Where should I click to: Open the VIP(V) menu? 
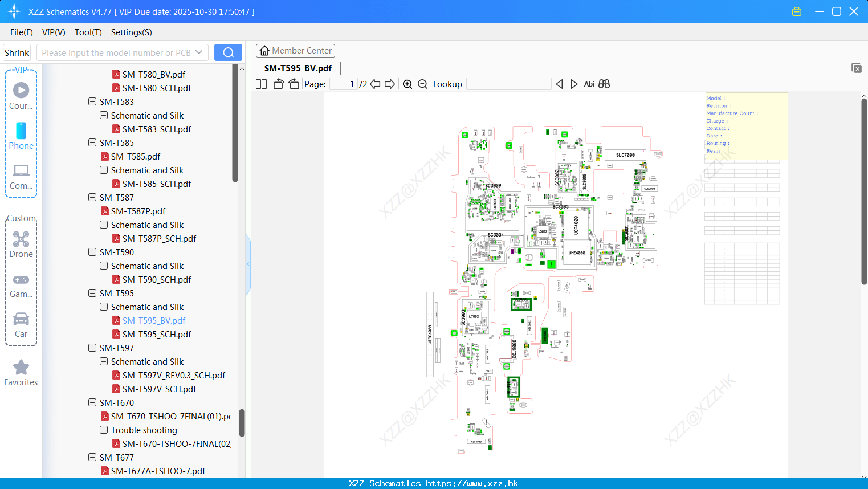pyautogui.click(x=54, y=32)
